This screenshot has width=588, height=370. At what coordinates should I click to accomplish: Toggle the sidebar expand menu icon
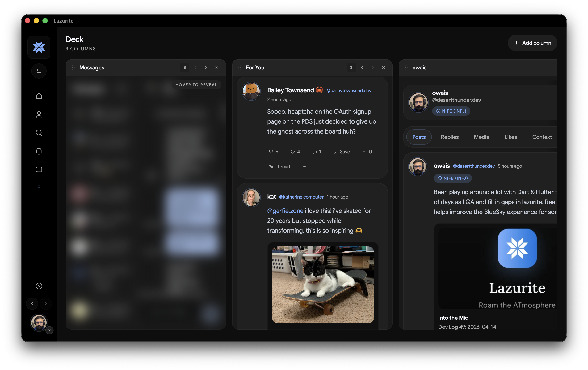[39, 71]
